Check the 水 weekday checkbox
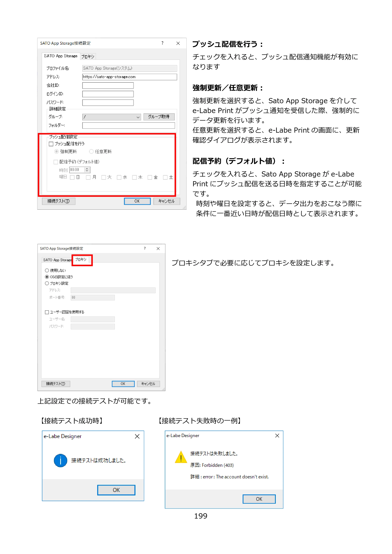Screen dimensions: 392x554 pyautogui.click(x=119, y=177)
